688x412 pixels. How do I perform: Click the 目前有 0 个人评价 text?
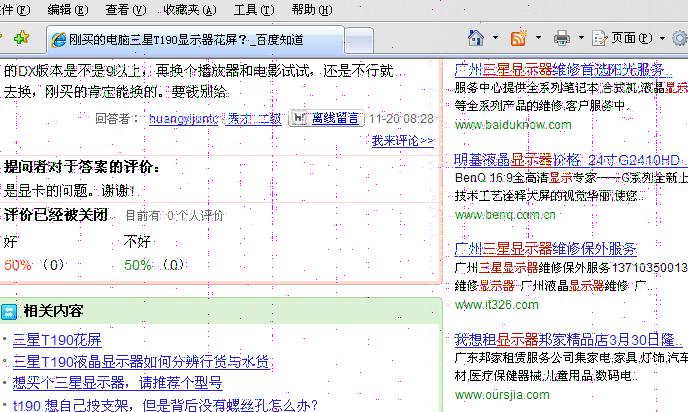tap(175, 215)
